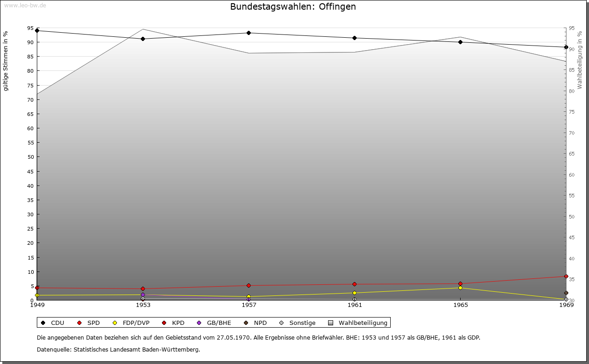Click the FDP/DVP data point for 1965

[x=460, y=288]
